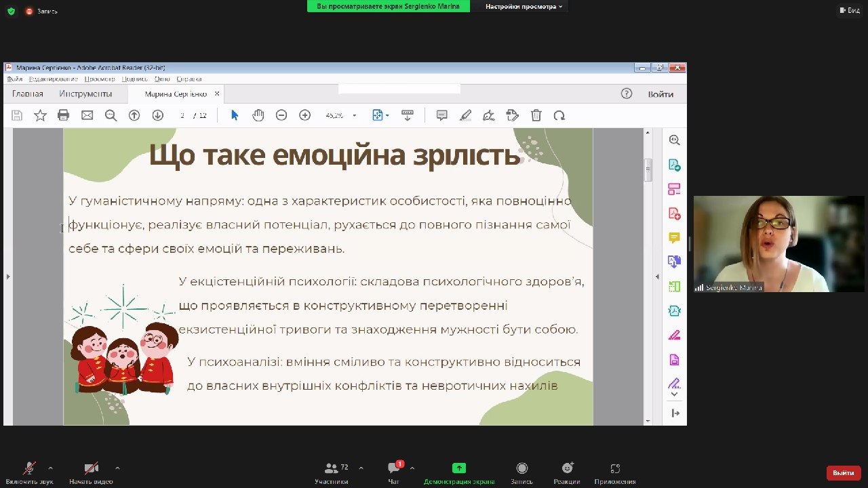Image resolution: width=868 pixels, height=488 pixels.
Task: Add a sticky note comment
Action: click(x=441, y=115)
